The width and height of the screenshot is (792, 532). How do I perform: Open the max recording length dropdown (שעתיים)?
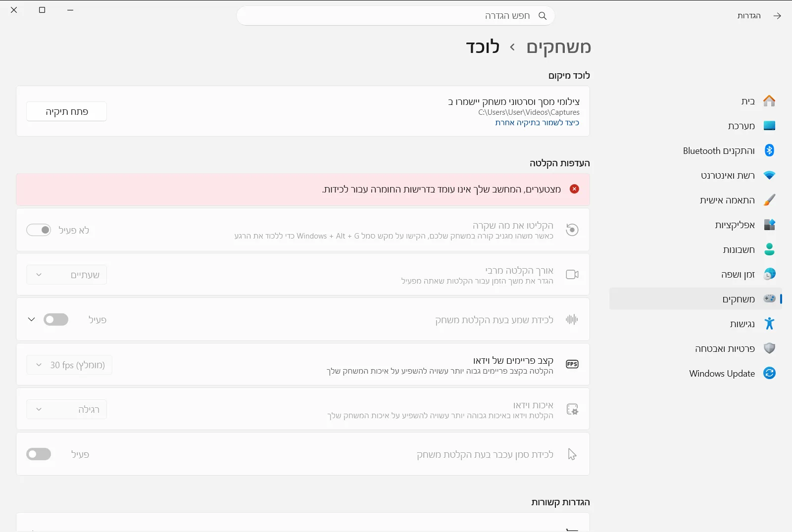coord(66,275)
